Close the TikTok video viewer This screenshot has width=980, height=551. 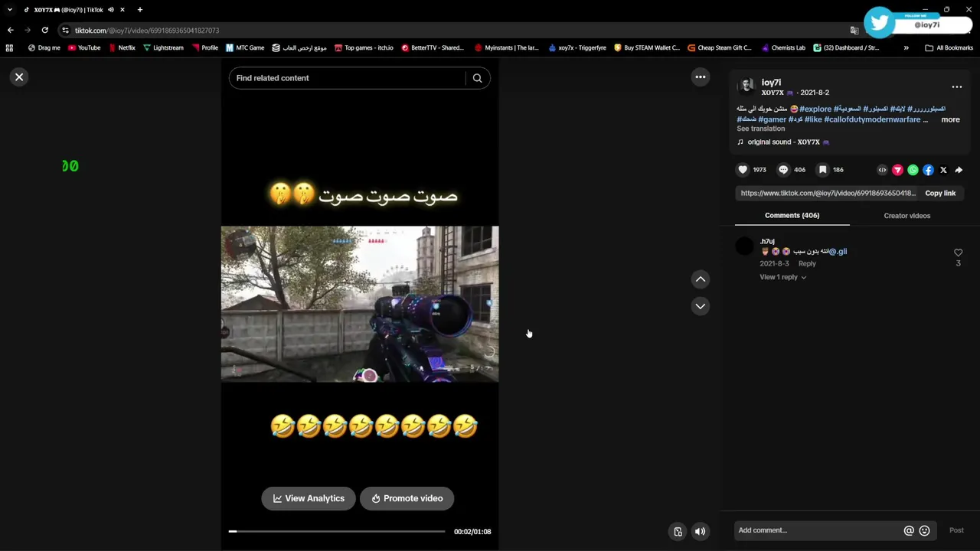[19, 77]
